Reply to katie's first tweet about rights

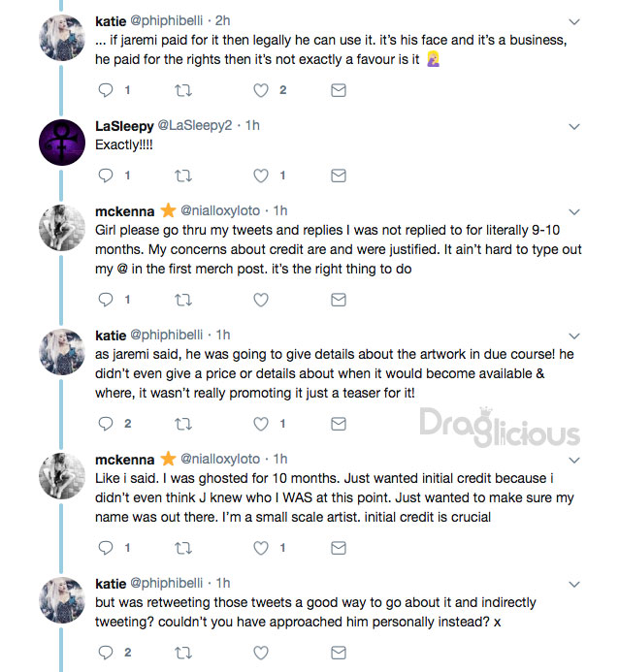point(107,91)
